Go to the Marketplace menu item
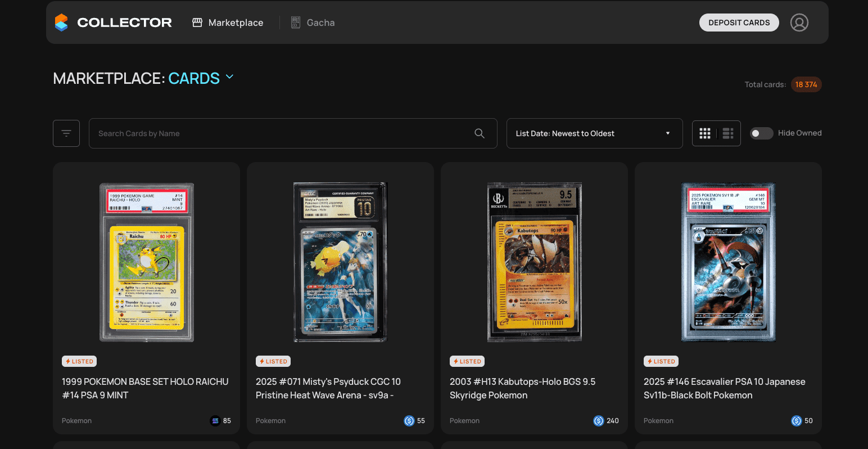This screenshot has width=868, height=449. (x=227, y=23)
